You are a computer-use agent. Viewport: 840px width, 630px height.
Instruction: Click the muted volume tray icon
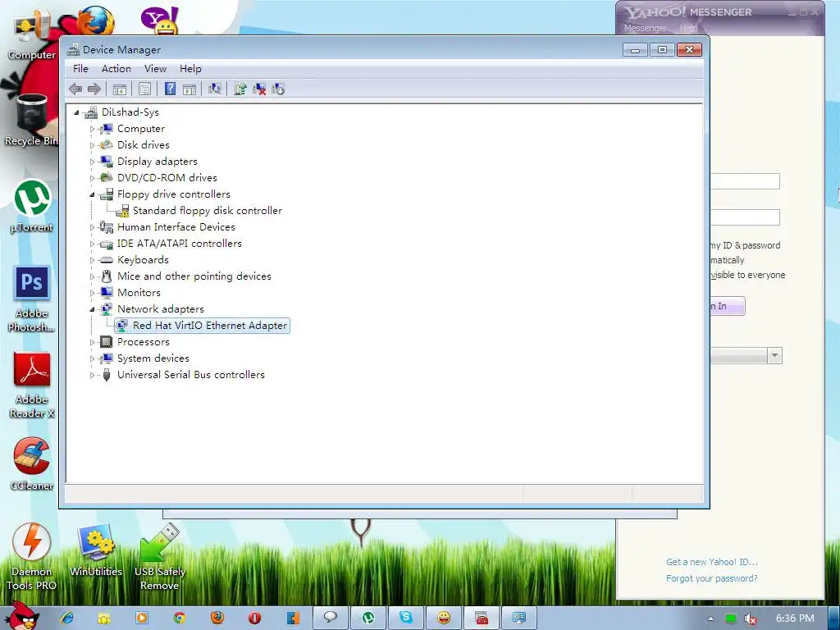tap(750, 619)
